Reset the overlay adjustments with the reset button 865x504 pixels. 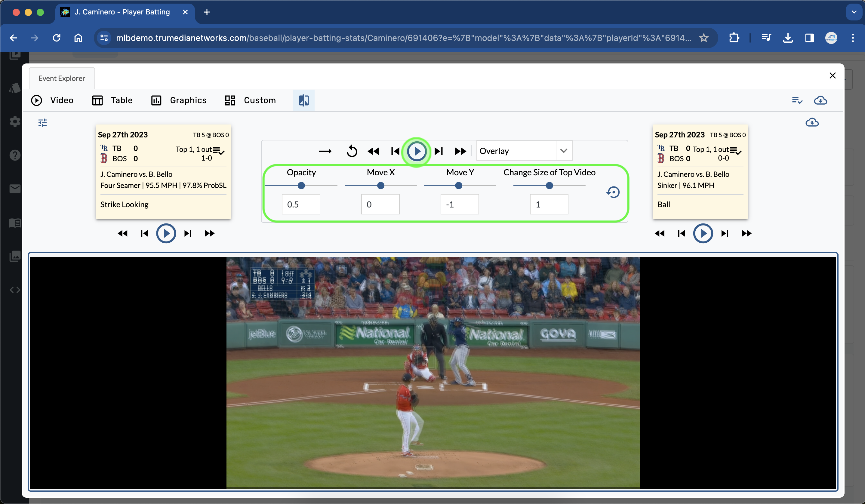coord(613,192)
